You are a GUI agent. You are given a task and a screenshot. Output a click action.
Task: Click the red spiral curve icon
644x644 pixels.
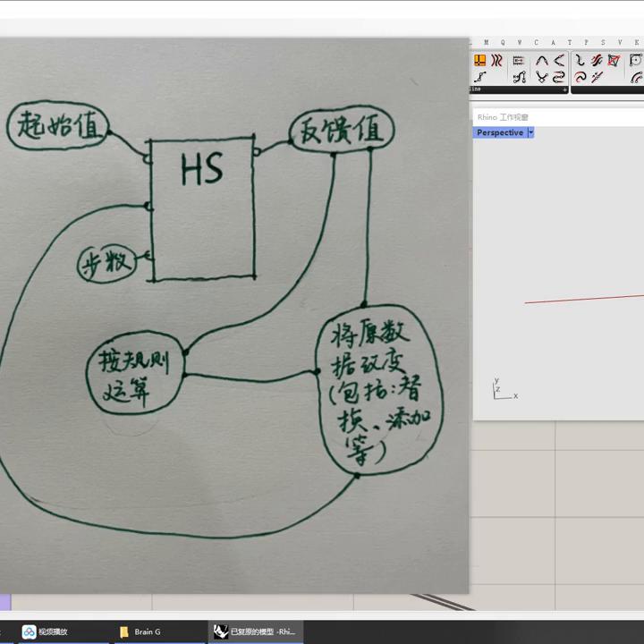[580, 77]
